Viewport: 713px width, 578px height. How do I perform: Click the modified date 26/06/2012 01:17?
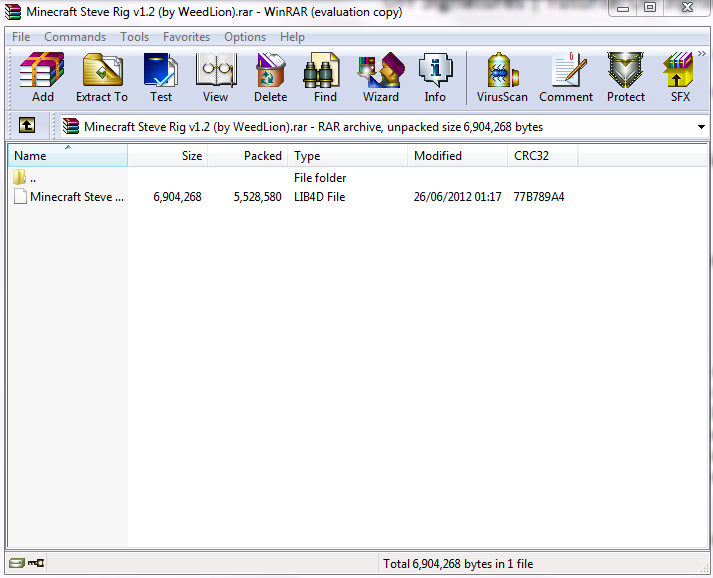(x=457, y=197)
